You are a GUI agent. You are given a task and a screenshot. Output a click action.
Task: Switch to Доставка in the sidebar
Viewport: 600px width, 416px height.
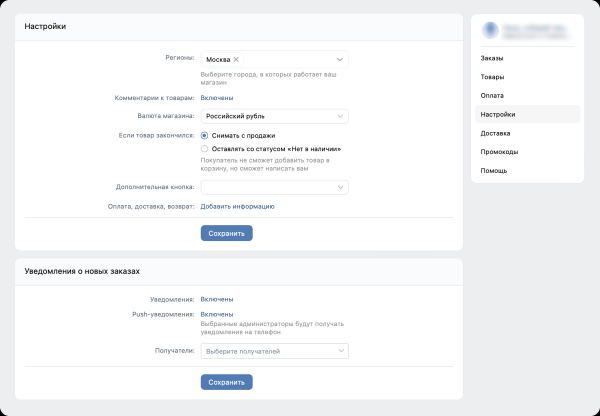pos(495,133)
